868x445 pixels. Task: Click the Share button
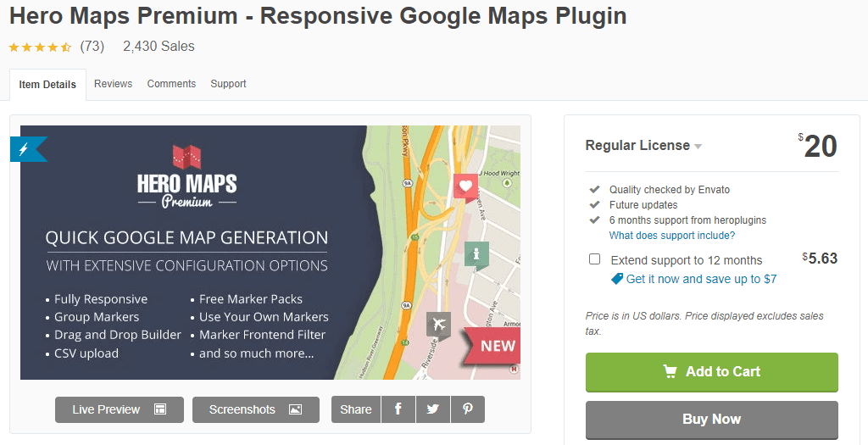[x=355, y=409]
